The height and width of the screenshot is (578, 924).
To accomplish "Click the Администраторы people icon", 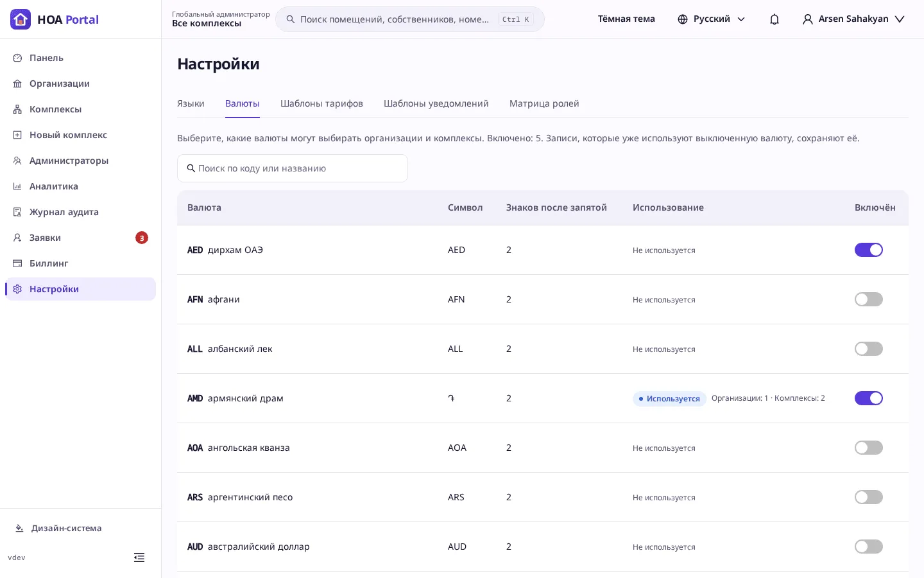I will tap(17, 161).
